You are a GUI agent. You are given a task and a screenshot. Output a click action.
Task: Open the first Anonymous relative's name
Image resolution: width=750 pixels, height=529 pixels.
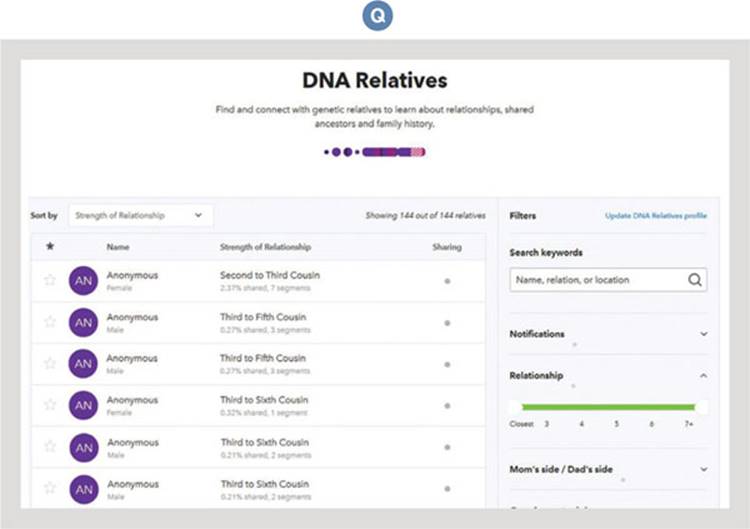tap(132, 275)
